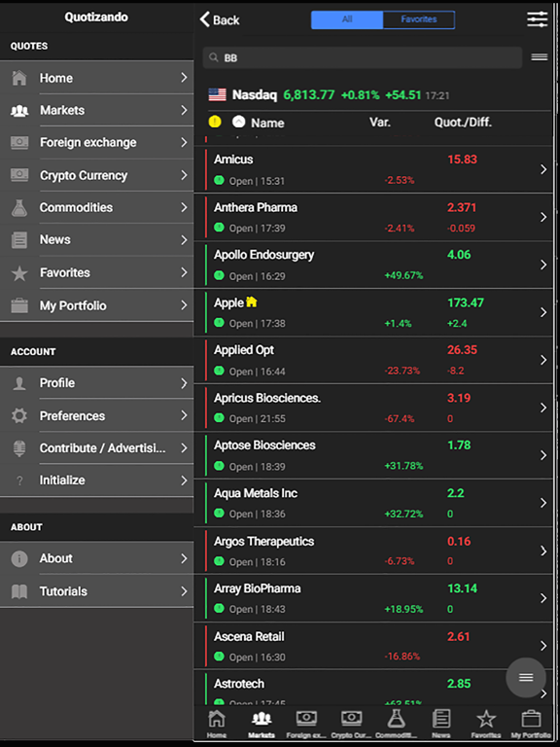Image resolution: width=560 pixels, height=747 pixels.
Task: Select Markets tab in bottom navigation bar
Action: pyautogui.click(x=262, y=724)
